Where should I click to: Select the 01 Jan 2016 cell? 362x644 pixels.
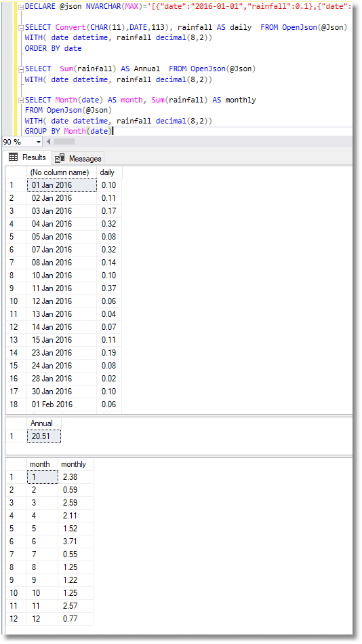62,185
